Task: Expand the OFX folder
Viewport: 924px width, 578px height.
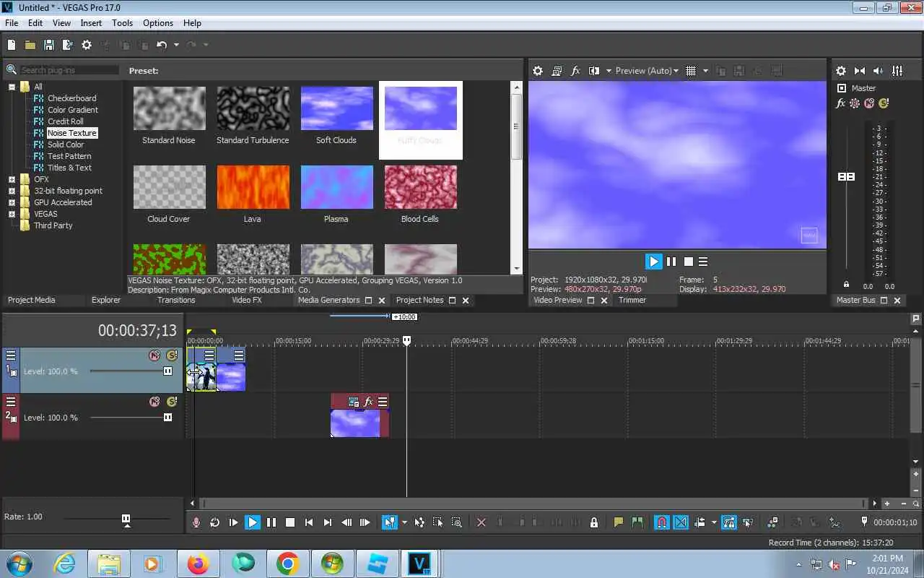Action: [x=12, y=179]
